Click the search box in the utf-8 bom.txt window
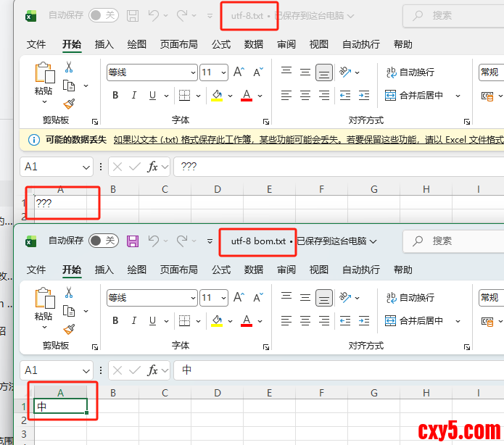The image size is (504, 445). coord(453,241)
